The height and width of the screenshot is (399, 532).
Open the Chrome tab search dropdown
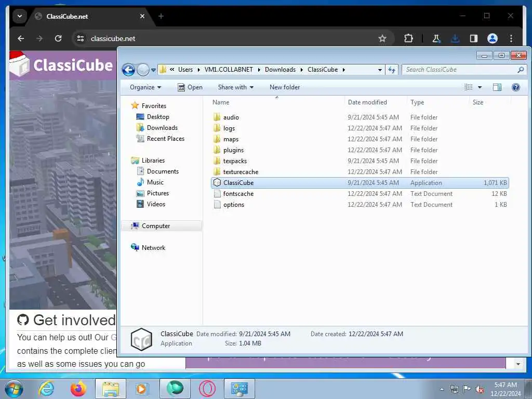pos(20,16)
